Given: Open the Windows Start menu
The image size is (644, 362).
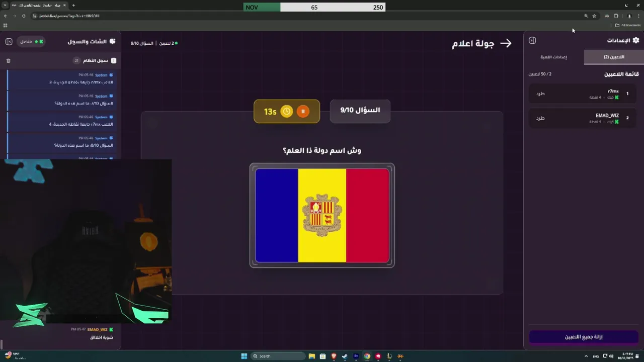Looking at the screenshot, I should tap(244, 356).
